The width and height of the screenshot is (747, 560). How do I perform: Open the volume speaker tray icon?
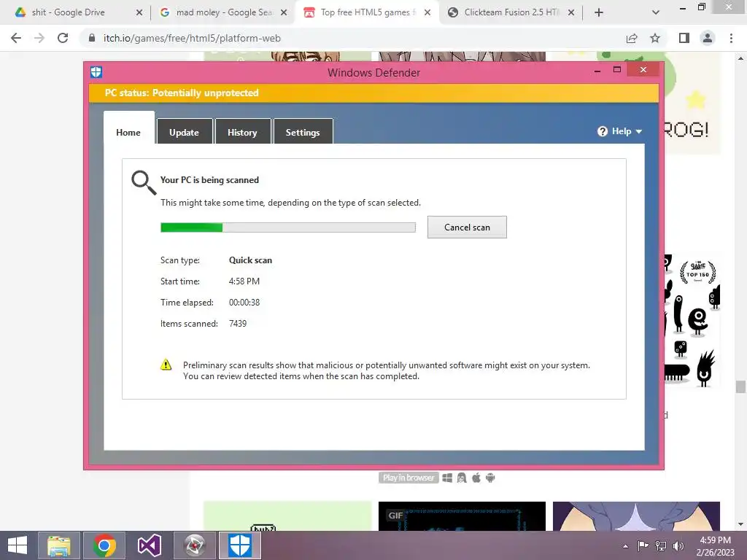(678, 545)
